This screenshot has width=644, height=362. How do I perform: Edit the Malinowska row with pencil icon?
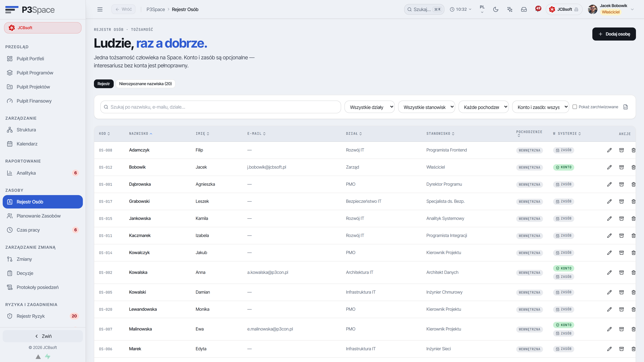[609, 329]
